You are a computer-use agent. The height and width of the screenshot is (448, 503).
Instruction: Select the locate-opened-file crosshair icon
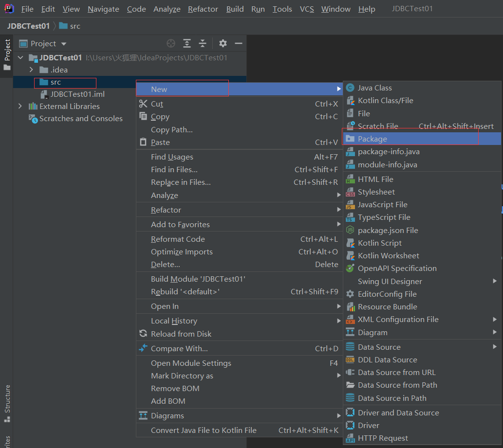(171, 43)
